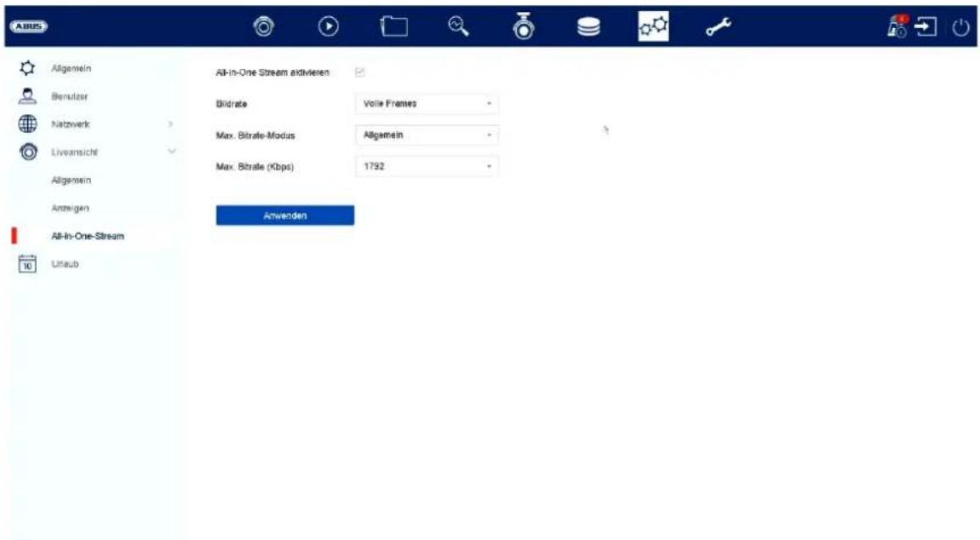980x540 pixels.
Task: Open the Max. Bitrate-Modus dropdown
Action: [427, 135]
